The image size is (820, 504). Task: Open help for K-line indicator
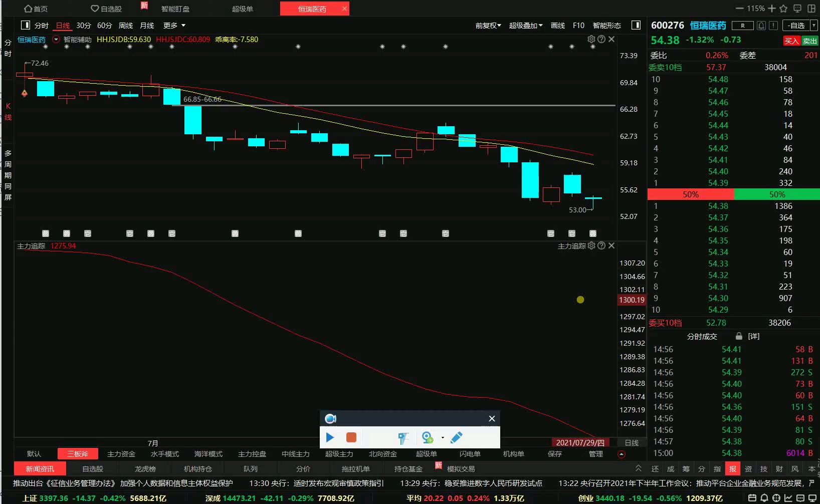coord(601,39)
